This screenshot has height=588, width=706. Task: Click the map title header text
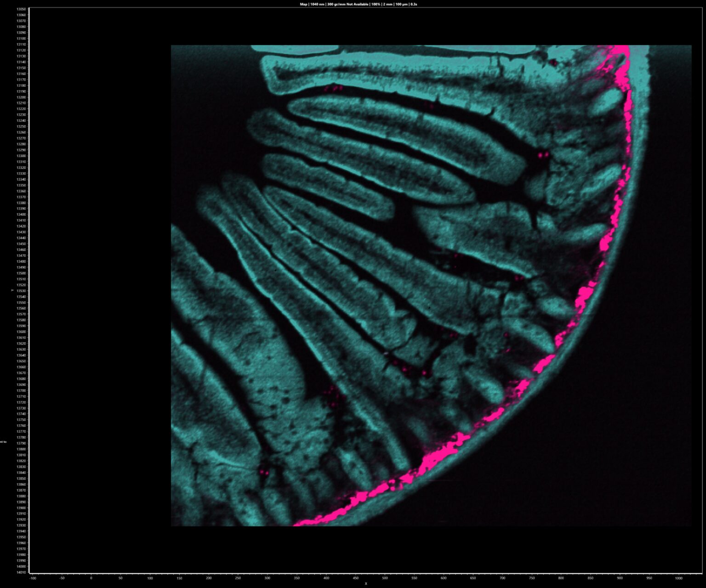[359, 4]
